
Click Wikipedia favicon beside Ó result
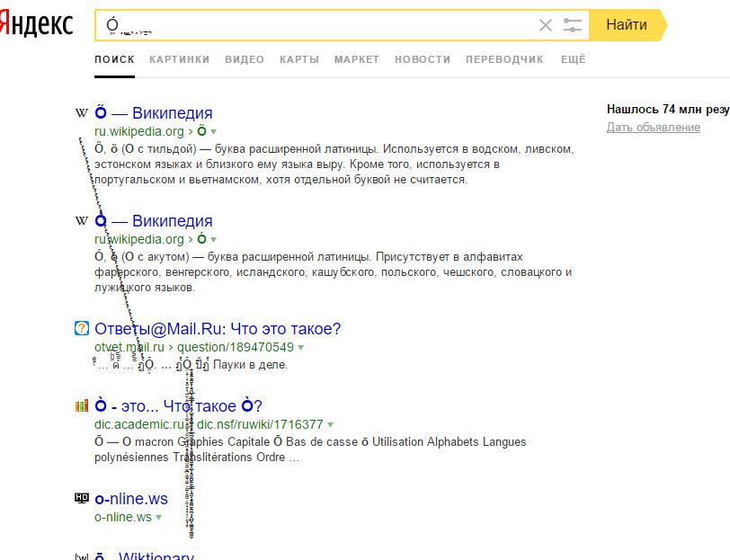coord(82,220)
